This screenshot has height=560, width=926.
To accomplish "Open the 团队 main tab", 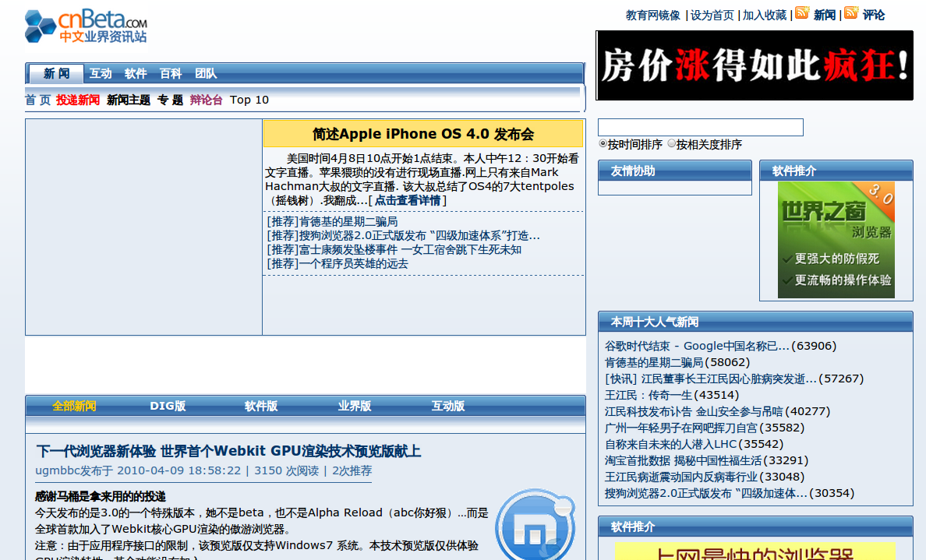I will [x=206, y=74].
